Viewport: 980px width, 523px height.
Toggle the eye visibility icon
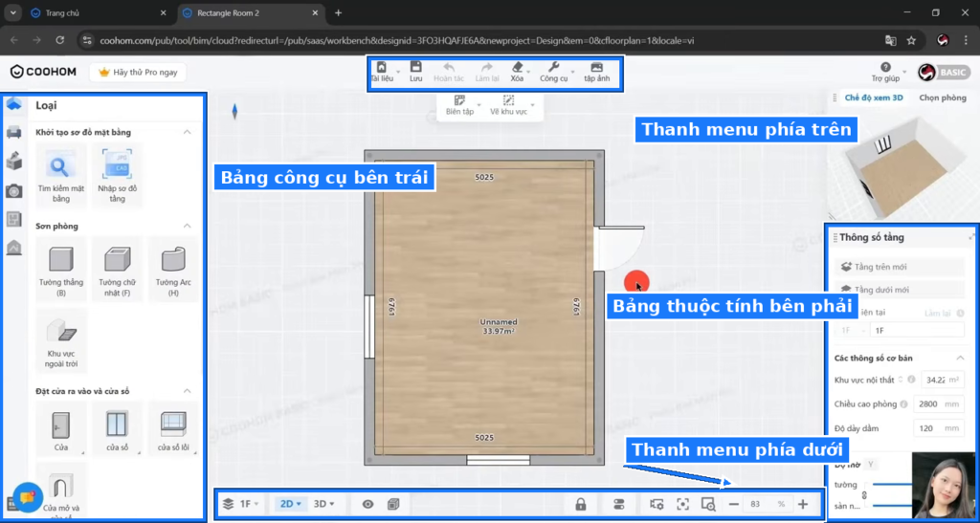(x=367, y=504)
